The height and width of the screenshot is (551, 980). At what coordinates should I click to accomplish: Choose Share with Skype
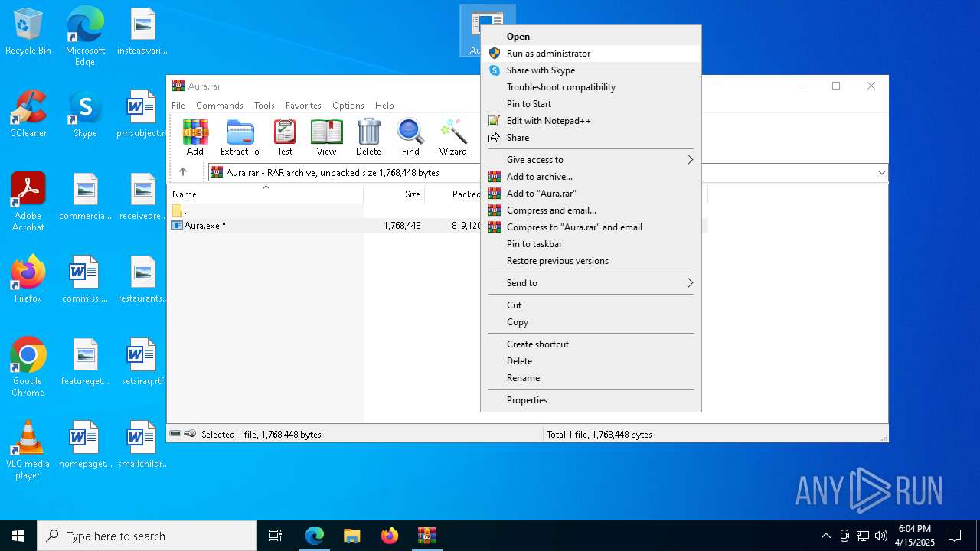click(590, 70)
